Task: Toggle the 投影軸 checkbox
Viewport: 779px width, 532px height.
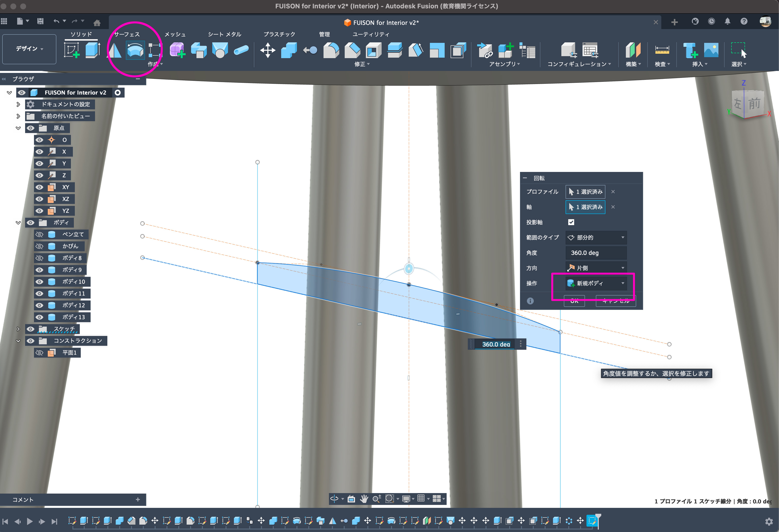Action: click(x=571, y=222)
